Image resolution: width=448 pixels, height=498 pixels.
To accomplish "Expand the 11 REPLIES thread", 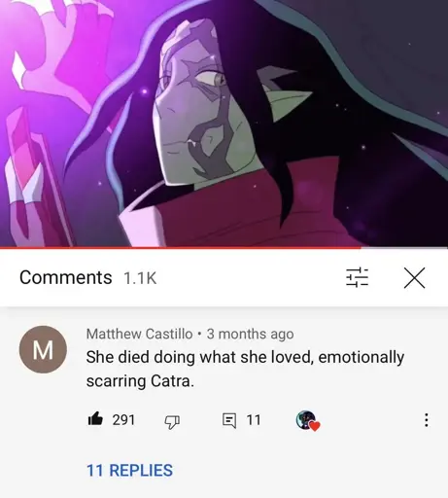I will click(x=129, y=470).
